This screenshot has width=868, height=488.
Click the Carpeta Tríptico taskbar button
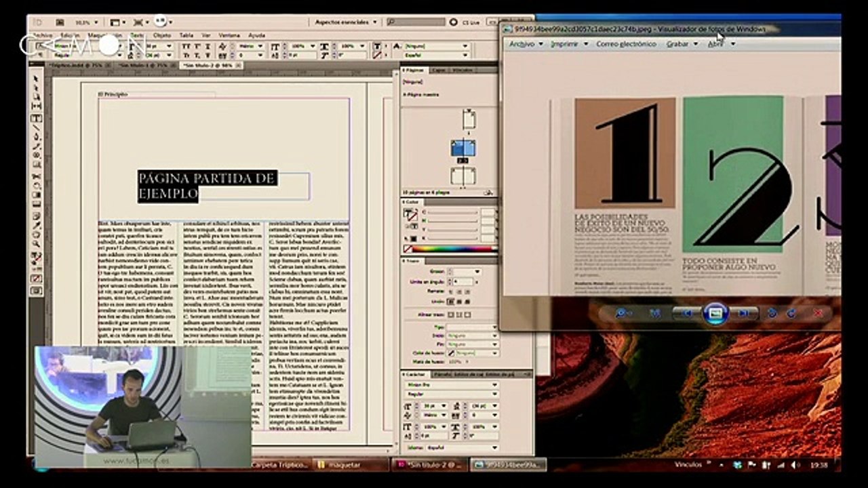click(x=280, y=465)
